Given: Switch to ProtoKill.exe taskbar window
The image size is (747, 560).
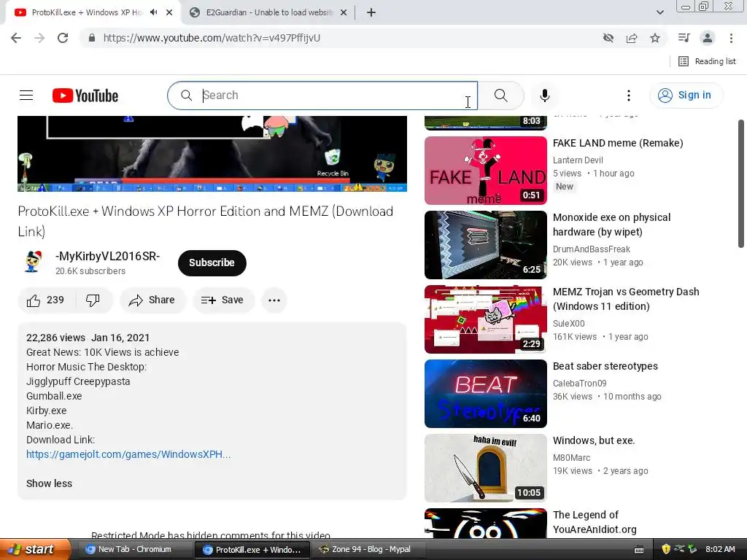Looking at the screenshot, I should pyautogui.click(x=252, y=550).
